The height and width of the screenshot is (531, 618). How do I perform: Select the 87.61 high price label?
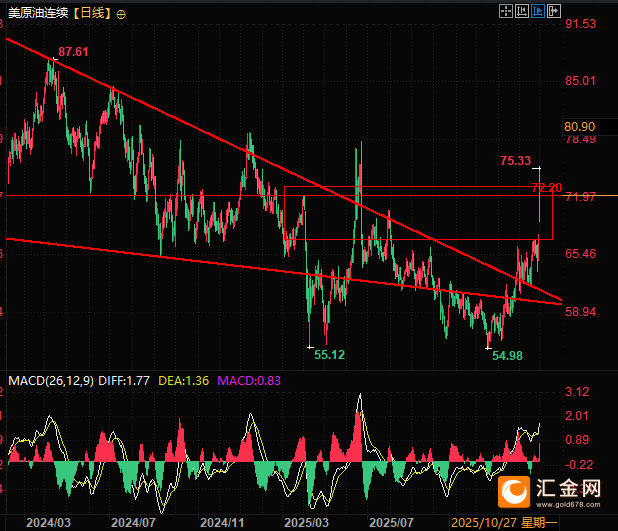pyautogui.click(x=73, y=52)
